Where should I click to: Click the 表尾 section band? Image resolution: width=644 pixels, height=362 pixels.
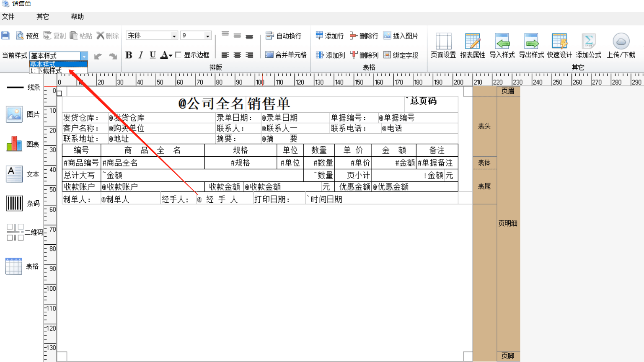tap(484, 186)
